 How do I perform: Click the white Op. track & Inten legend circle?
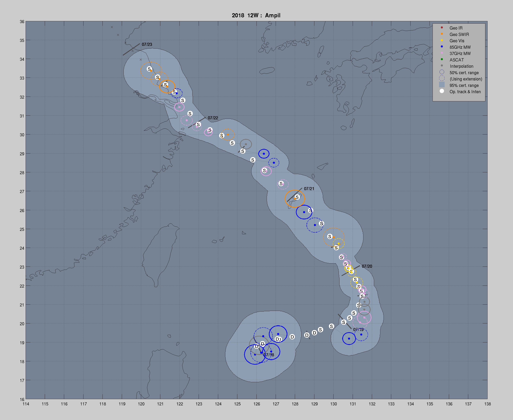442,91
